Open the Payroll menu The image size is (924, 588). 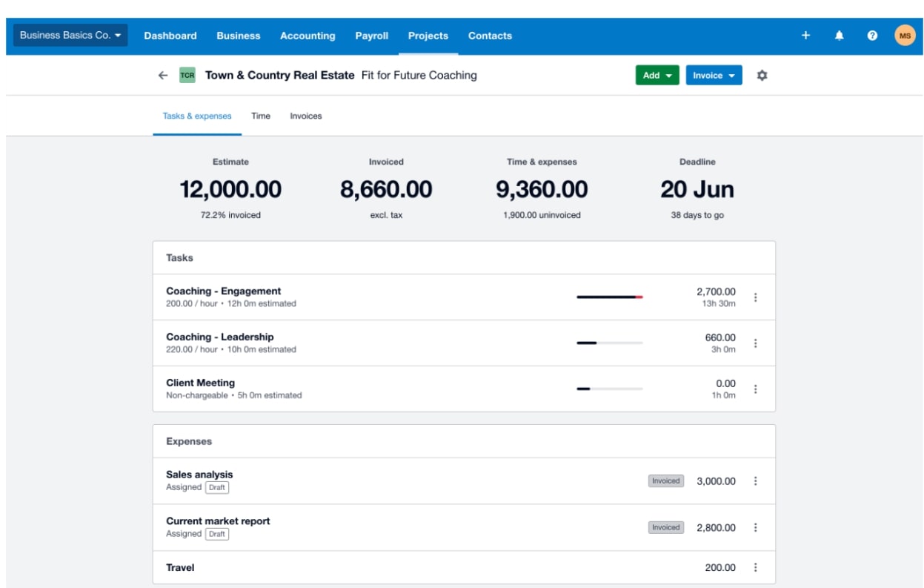coord(371,36)
